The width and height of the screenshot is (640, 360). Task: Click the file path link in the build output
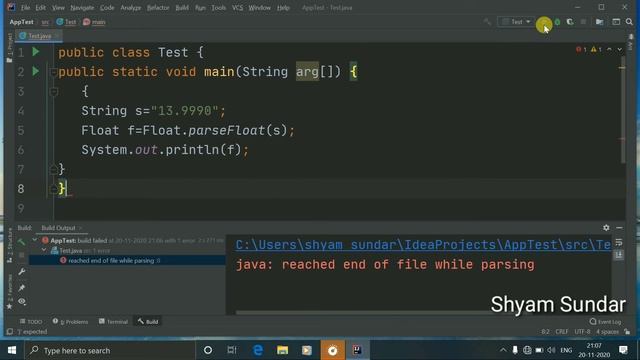pos(423,245)
